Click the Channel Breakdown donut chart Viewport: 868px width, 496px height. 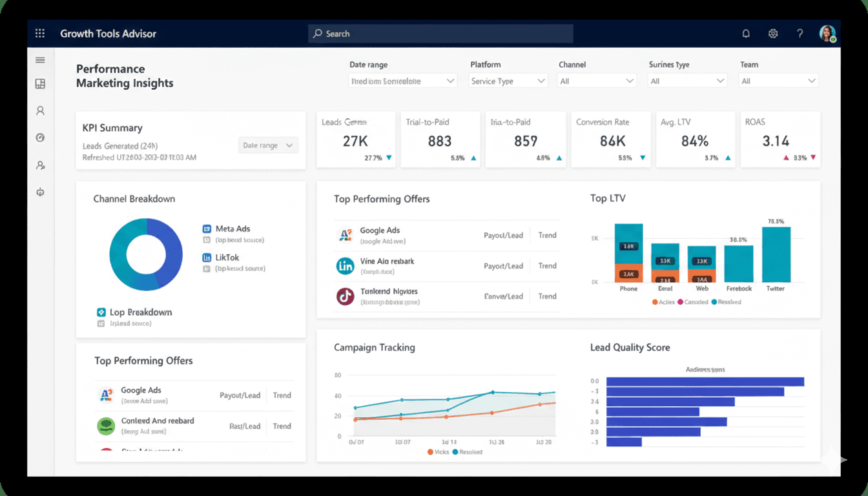click(x=146, y=254)
